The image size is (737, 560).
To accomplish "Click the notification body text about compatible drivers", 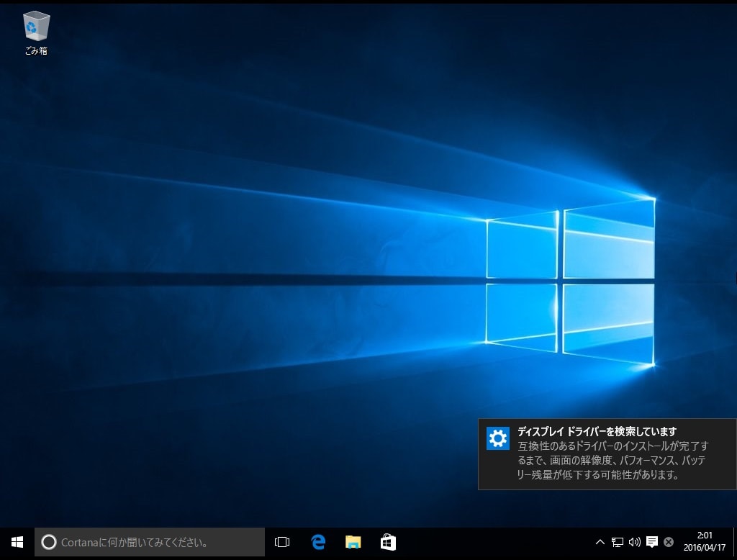I will point(612,461).
